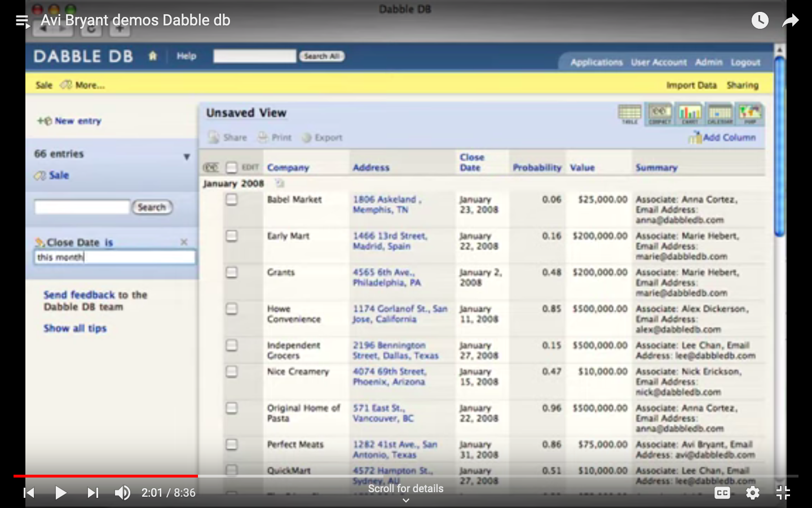This screenshot has width=812, height=508.
Task: Play the video
Action: (60, 493)
